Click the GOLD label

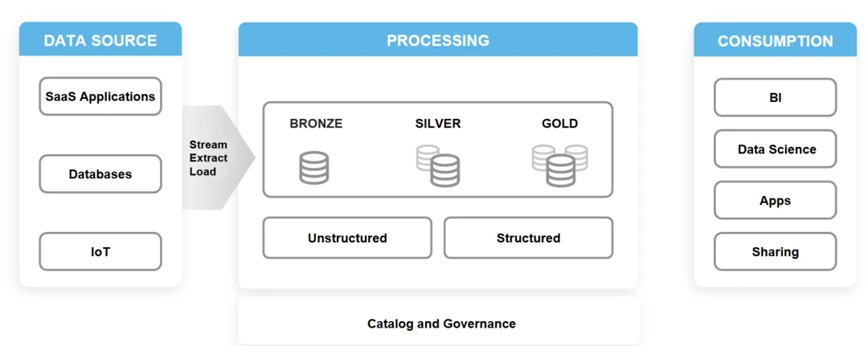pos(560,124)
